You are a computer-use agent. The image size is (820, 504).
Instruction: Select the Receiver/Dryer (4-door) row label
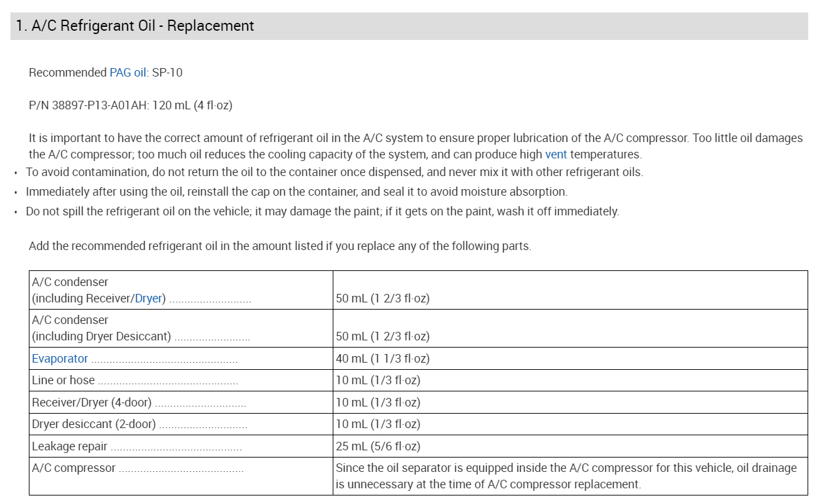point(92,403)
